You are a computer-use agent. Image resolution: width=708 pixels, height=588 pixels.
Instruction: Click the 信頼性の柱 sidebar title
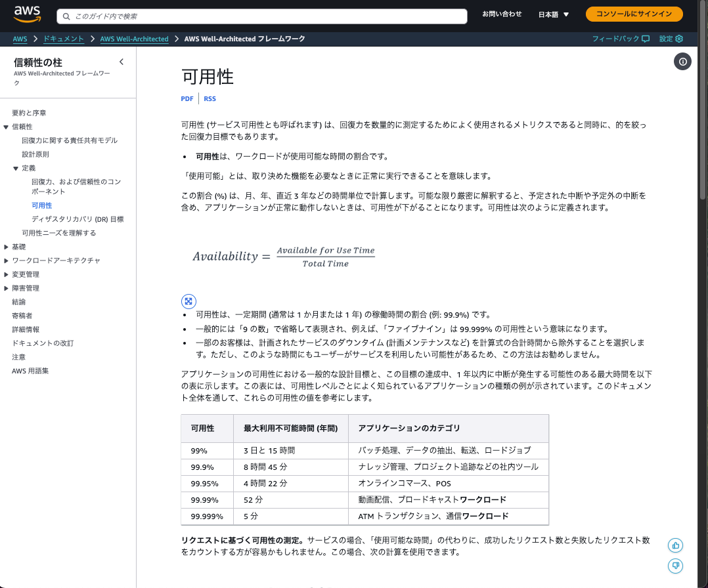(38, 62)
